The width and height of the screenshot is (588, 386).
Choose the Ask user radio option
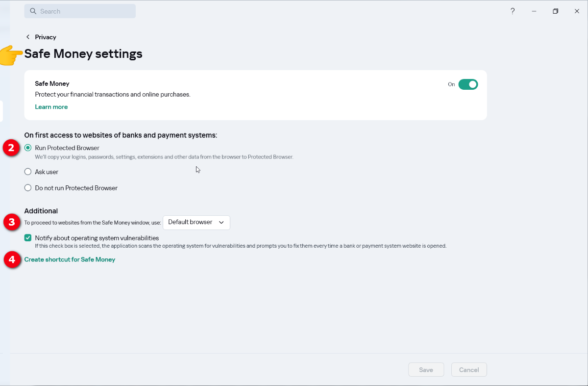click(28, 172)
